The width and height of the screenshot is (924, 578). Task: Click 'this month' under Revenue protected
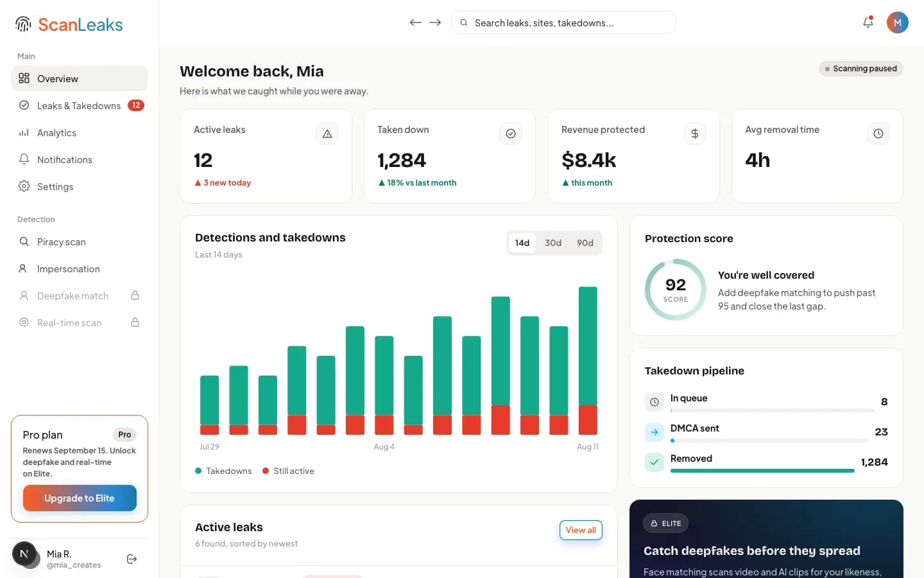587,183
